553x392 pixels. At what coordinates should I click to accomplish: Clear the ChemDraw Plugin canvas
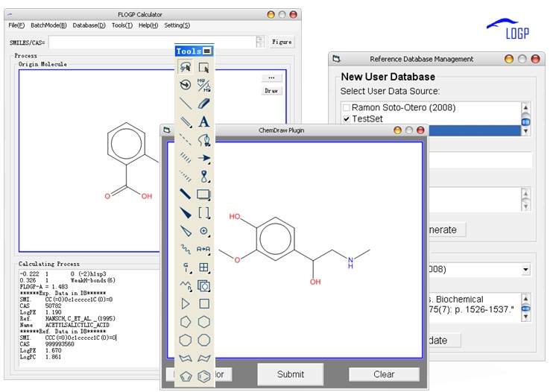point(384,374)
